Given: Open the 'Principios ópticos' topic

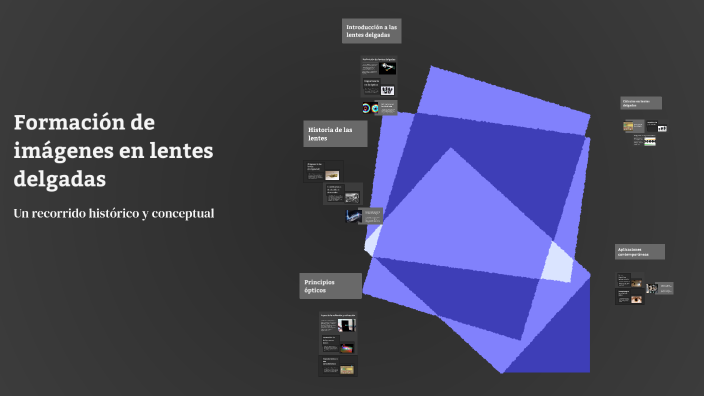Looking at the screenshot, I should pos(330,286).
